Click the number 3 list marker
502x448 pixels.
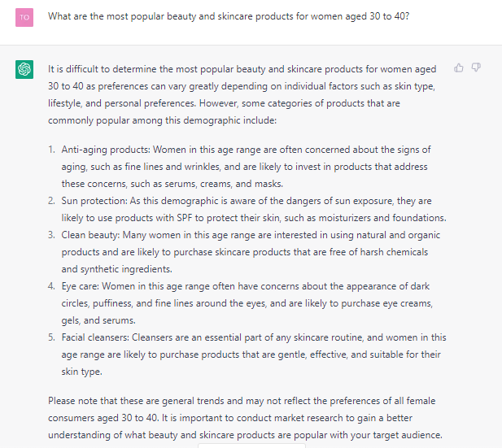pyautogui.click(x=52, y=235)
